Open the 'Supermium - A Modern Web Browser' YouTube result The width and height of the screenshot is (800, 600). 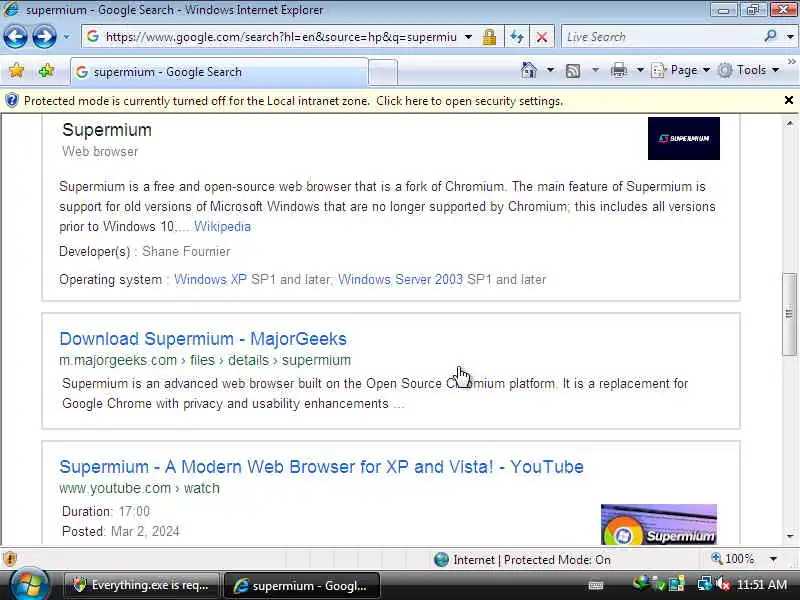pos(321,467)
